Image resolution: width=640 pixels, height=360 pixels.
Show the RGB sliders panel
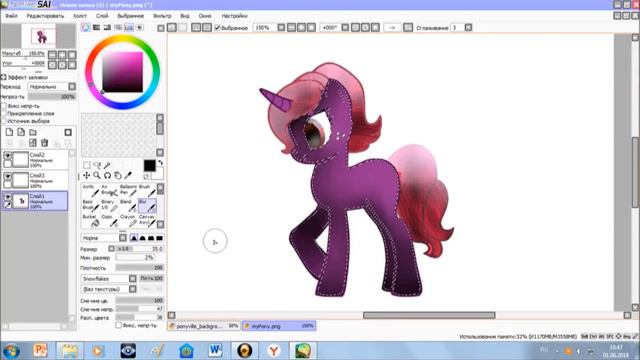click(96, 27)
